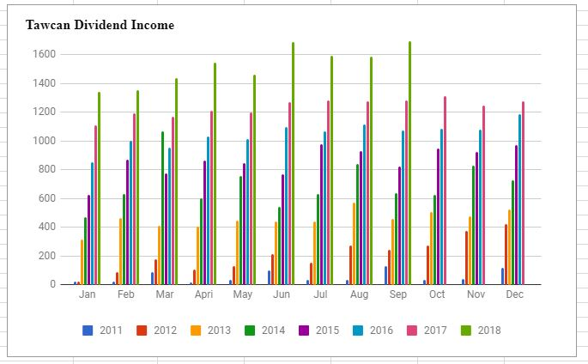Screen dimensions: 588x364
Task: Click the Jan label on the x-axis
Action: (87, 295)
